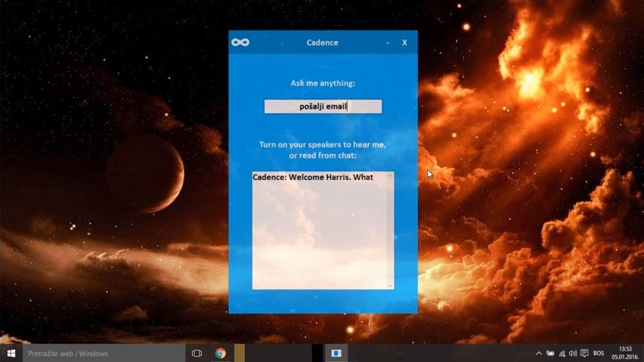Click the Cadence title bar text
Image resolution: width=644 pixels, height=362 pixels.
pos(322,43)
